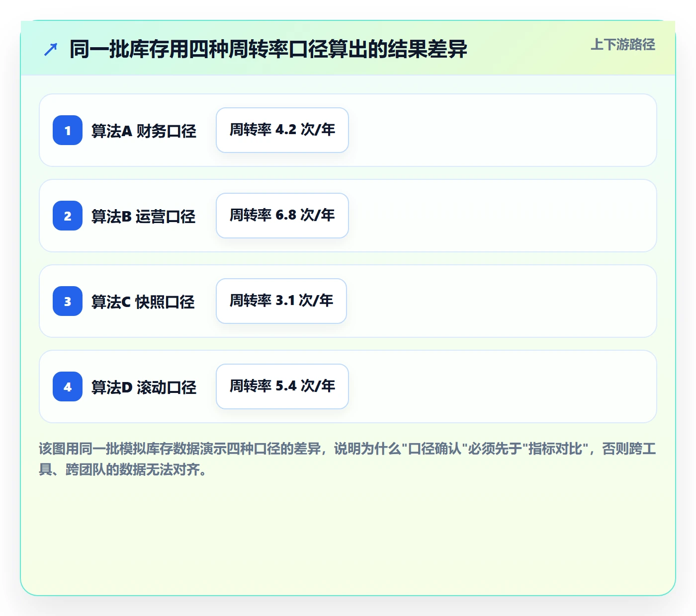Select step badge number 2
696x616 pixels.
(x=68, y=216)
